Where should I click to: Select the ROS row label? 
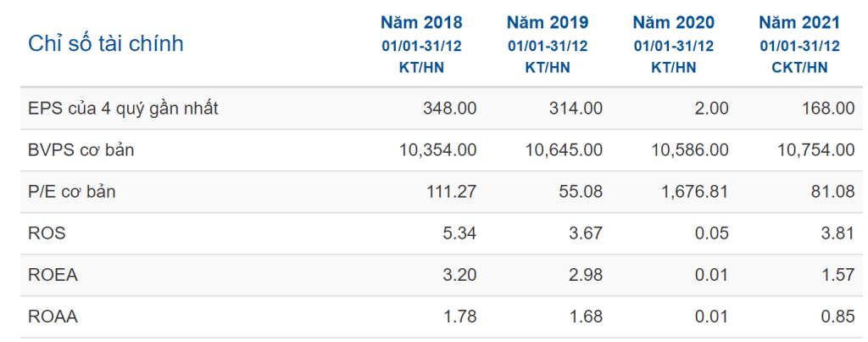(x=47, y=233)
